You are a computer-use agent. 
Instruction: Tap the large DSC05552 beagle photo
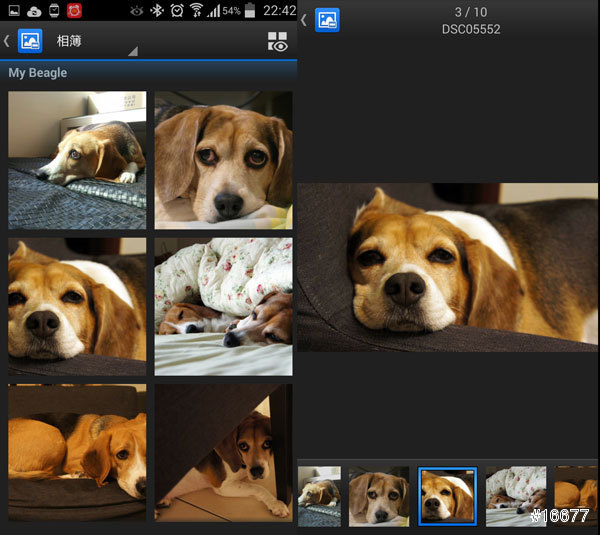pos(448,266)
